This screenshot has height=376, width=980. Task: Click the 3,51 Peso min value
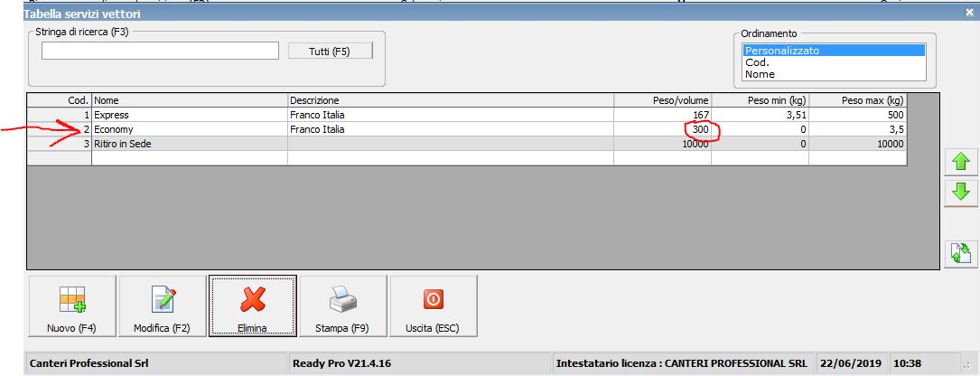point(760,115)
